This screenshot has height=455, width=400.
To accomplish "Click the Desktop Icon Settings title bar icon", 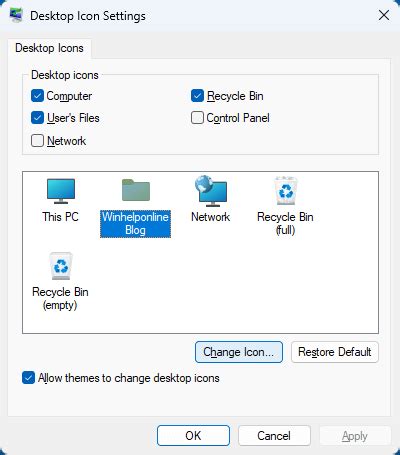I will coord(16,15).
